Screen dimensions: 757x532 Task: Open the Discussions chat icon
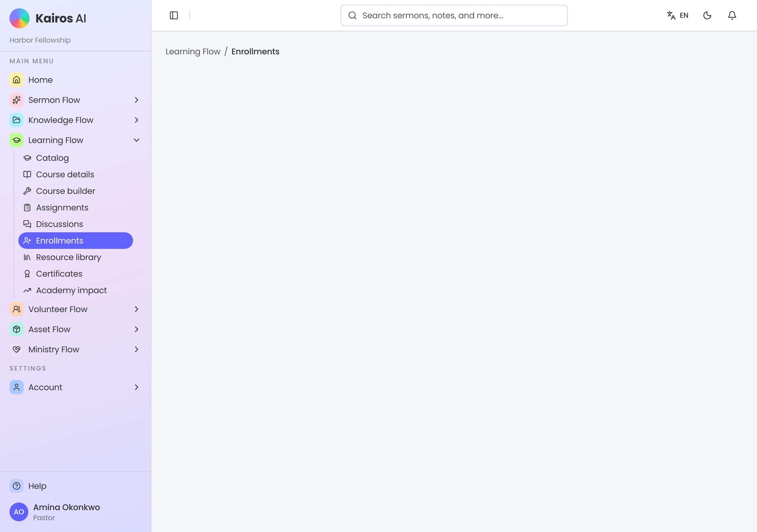coord(27,224)
